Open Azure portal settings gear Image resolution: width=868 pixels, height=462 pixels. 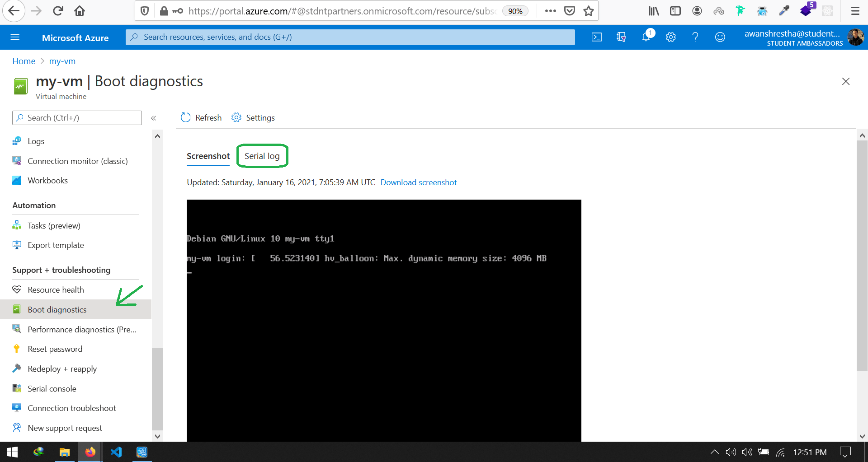coord(671,37)
